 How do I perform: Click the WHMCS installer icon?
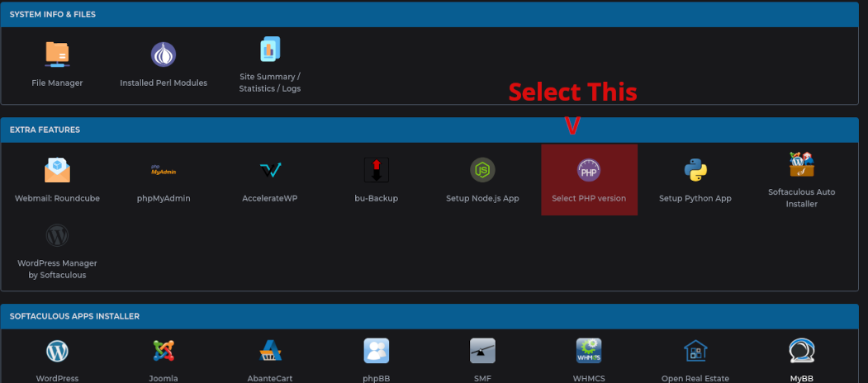click(x=589, y=351)
